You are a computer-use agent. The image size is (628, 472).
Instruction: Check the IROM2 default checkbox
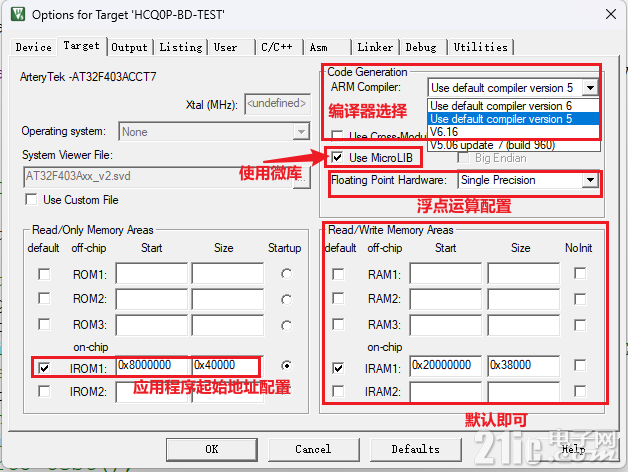pyautogui.click(x=44, y=391)
